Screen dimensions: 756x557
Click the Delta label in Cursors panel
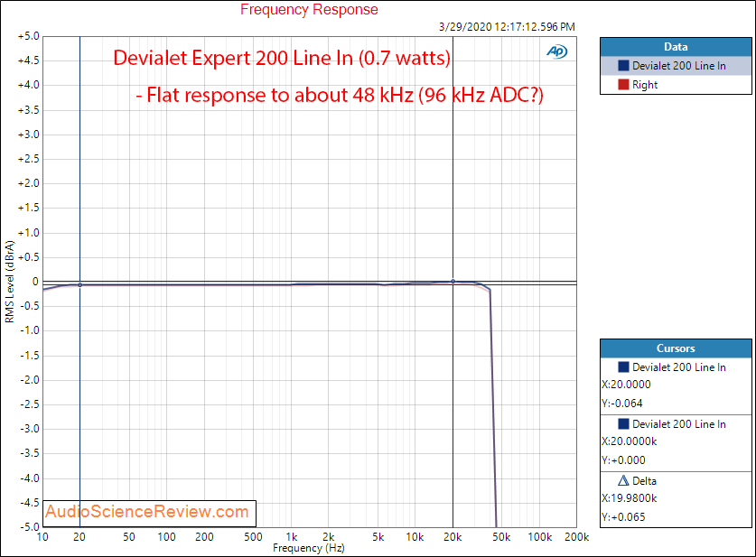tap(644, 481)
